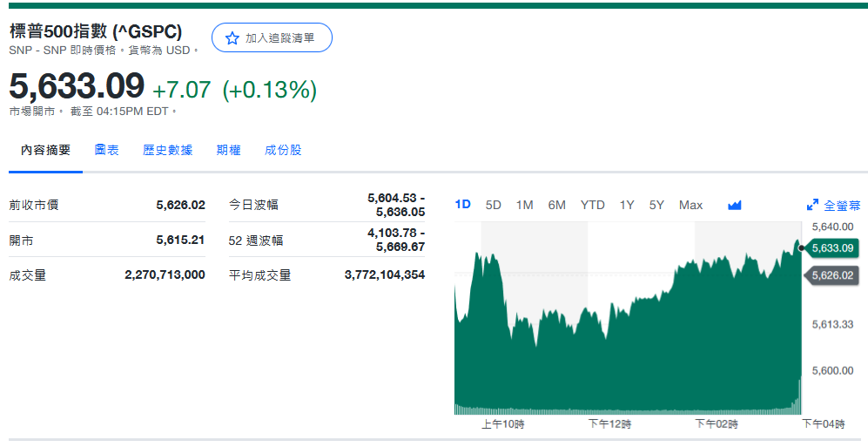Choose the 1M chart range

coord(524,205)
